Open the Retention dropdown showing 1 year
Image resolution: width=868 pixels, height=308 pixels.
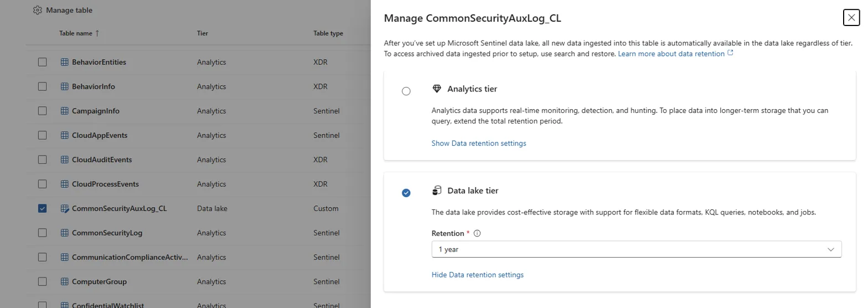click(637, 249)
